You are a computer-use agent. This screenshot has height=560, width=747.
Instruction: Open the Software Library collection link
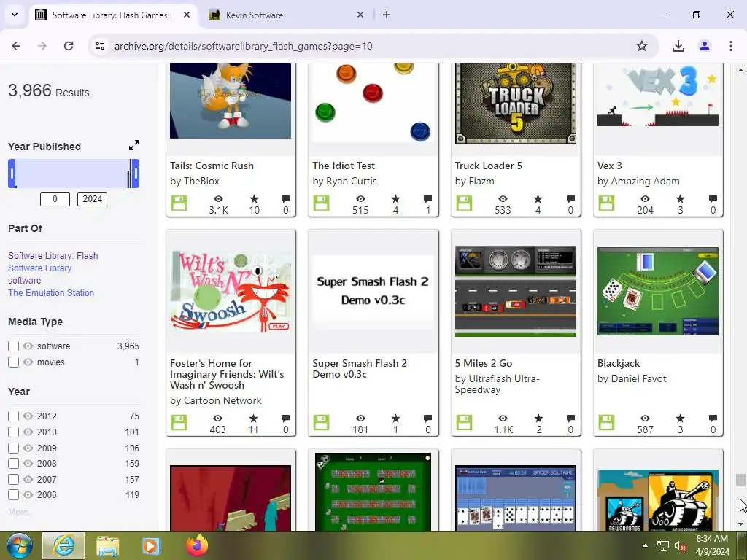click(x=39, y=268)
